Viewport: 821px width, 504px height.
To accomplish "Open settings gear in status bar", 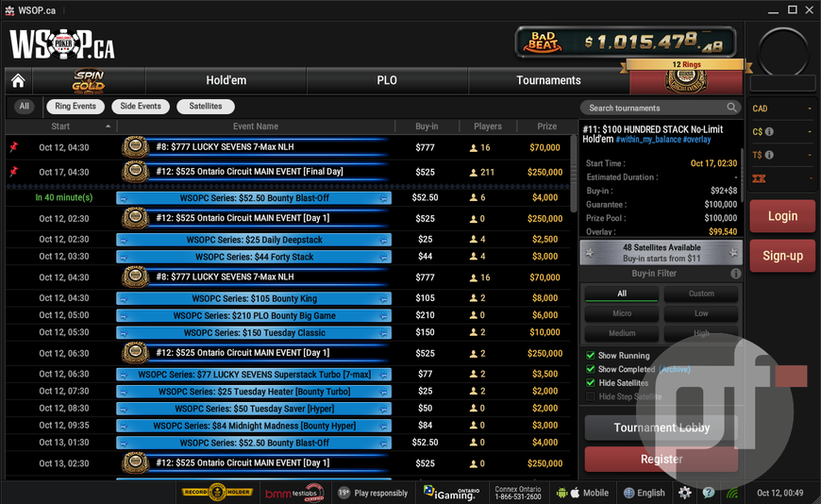I will pyautogui.click(x=684, y=493).
